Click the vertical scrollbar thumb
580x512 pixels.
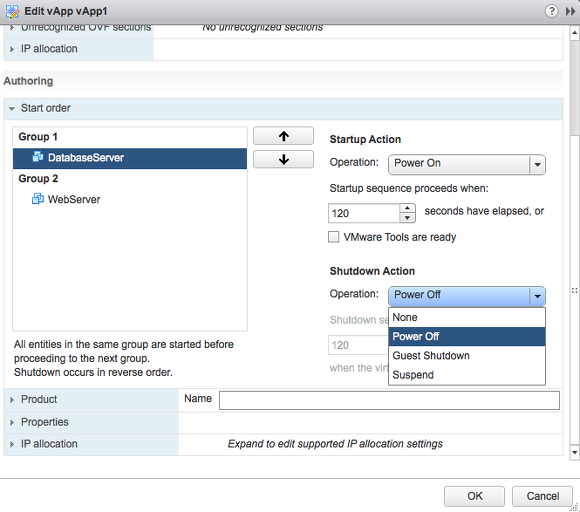(x=574, y=88)
